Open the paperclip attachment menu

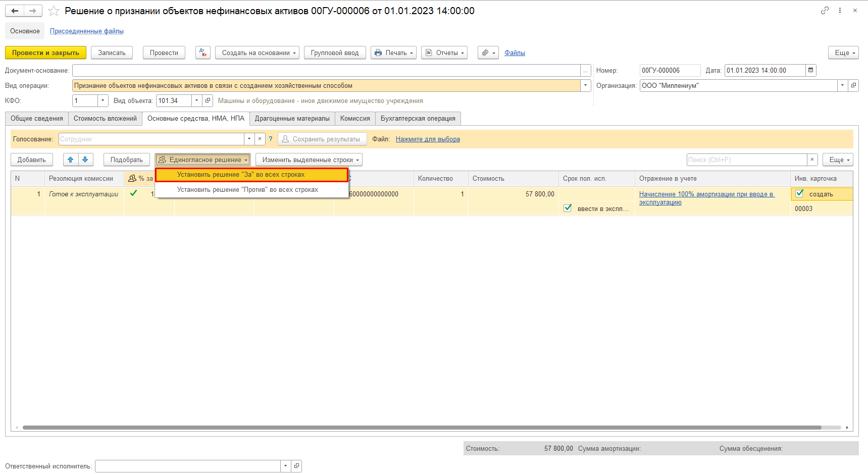click(x=488, y=52)
